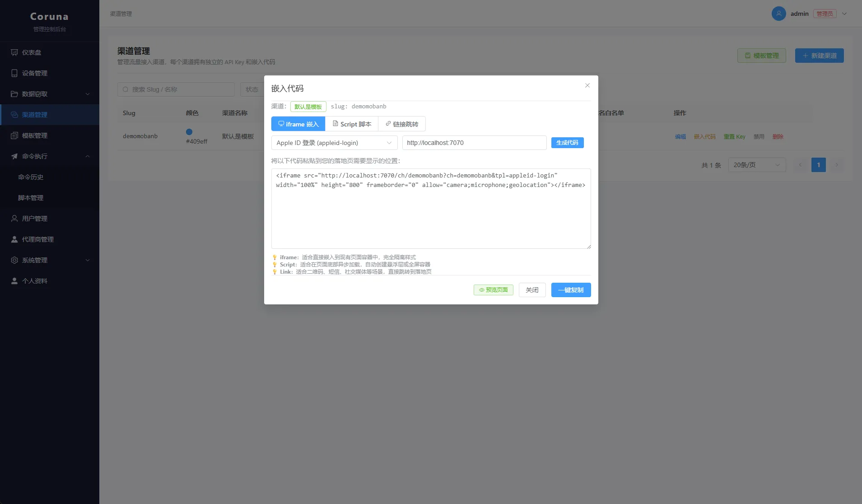Click the magnifier icon in the Slug search box
This screenshot has width=862, height=504.
pos(126,89)
